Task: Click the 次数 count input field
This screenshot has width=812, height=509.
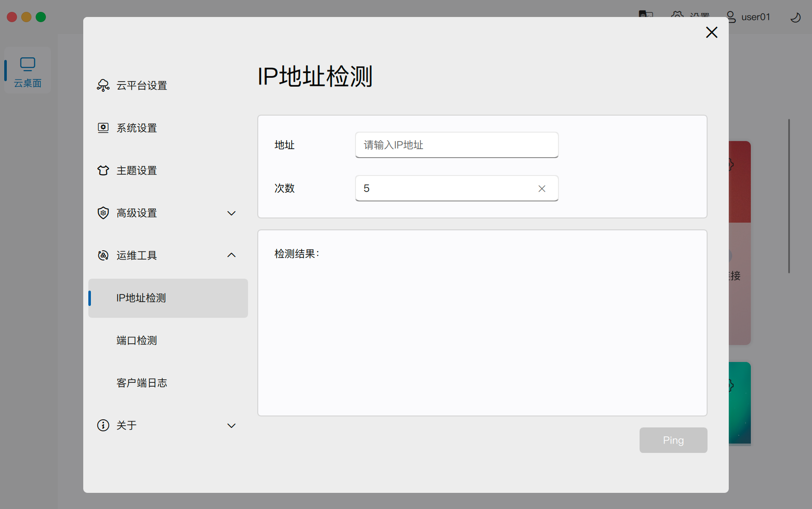Action: (446, 188)
